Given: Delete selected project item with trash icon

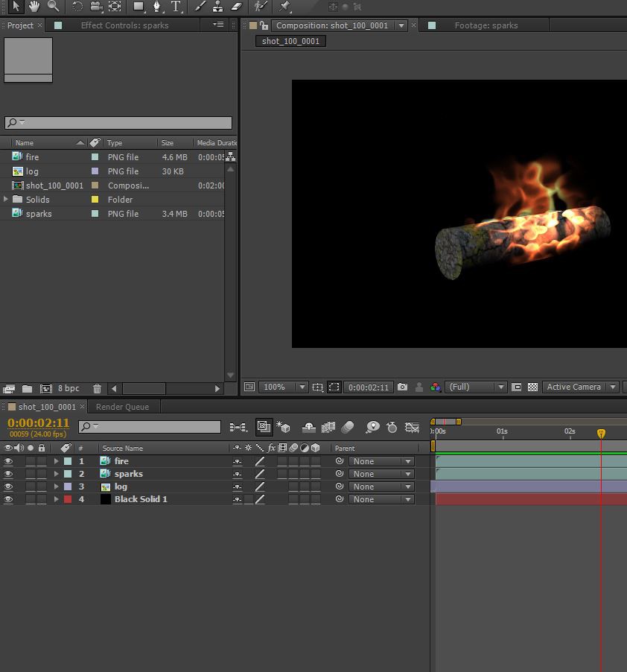Looking at the screenshot, I should tap(98, 389).
